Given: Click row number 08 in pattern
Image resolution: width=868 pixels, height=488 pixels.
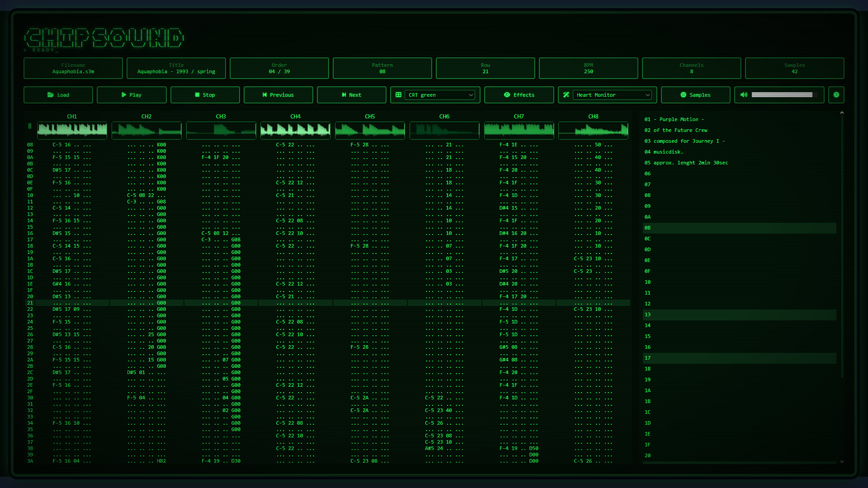Looking at the screenshot, I should pos(30,145).
